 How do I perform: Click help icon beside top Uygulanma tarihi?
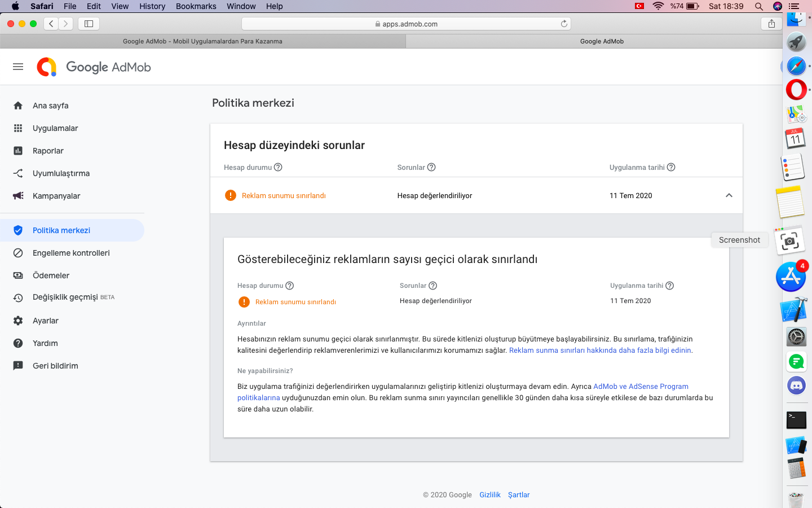[x=671, y=167]
